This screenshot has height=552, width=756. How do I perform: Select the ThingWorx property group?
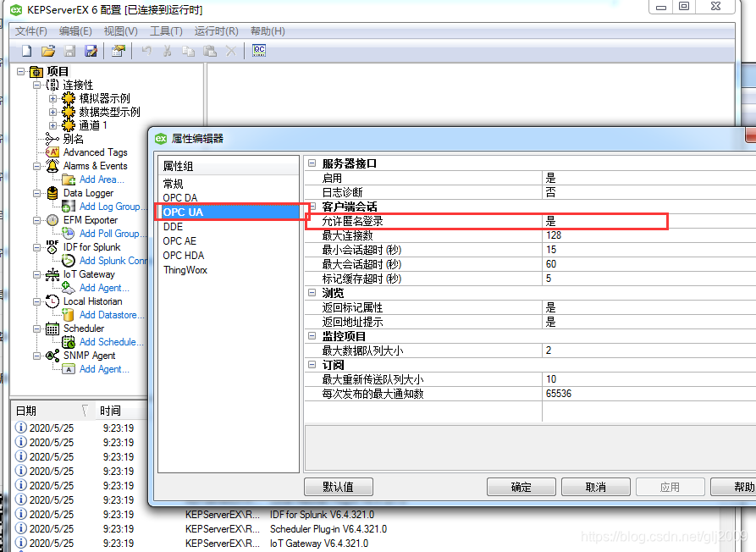point(185,270)
